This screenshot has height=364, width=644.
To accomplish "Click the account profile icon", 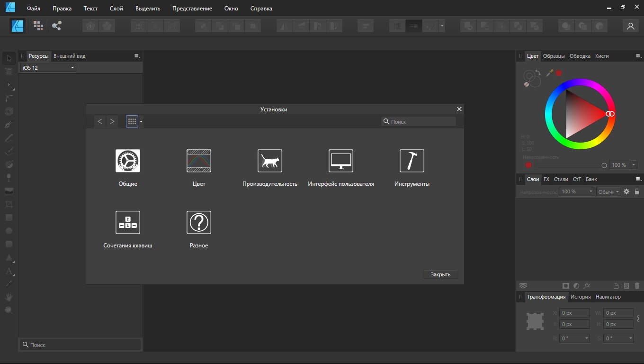I will [x=630, y=26].
